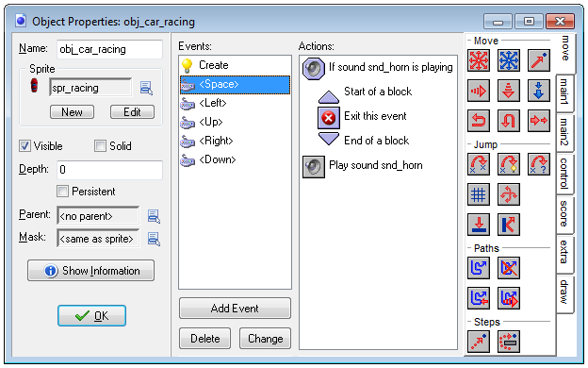Click the Edit sprite button
588x368 pixels.
coord(132,112)
